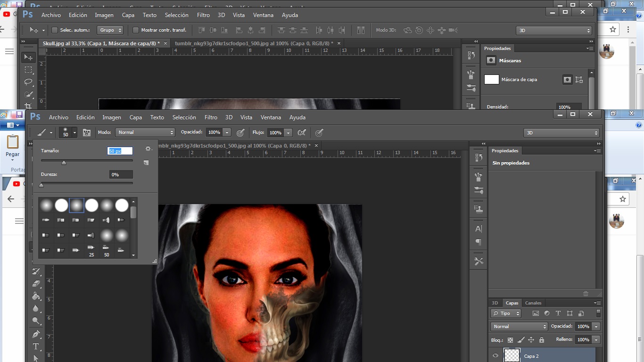Screen dimensions: 644x362
Task: Open brush preset picker arrow
Action: point(74,132)
